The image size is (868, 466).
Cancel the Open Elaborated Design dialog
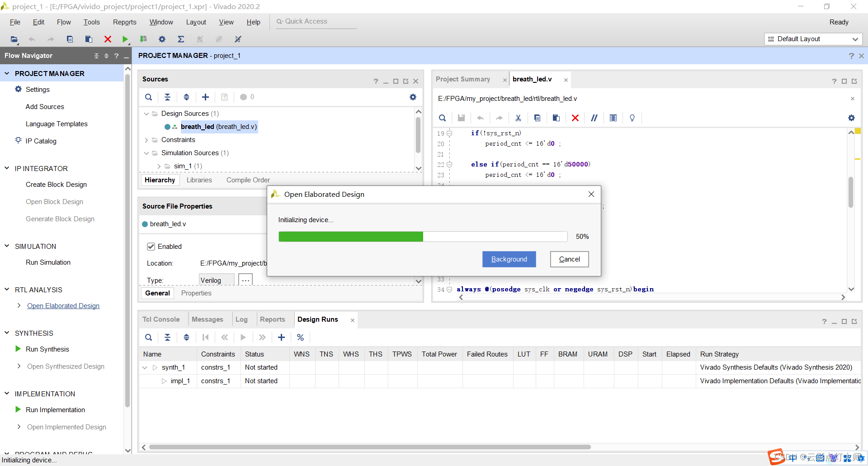point(569,259)
